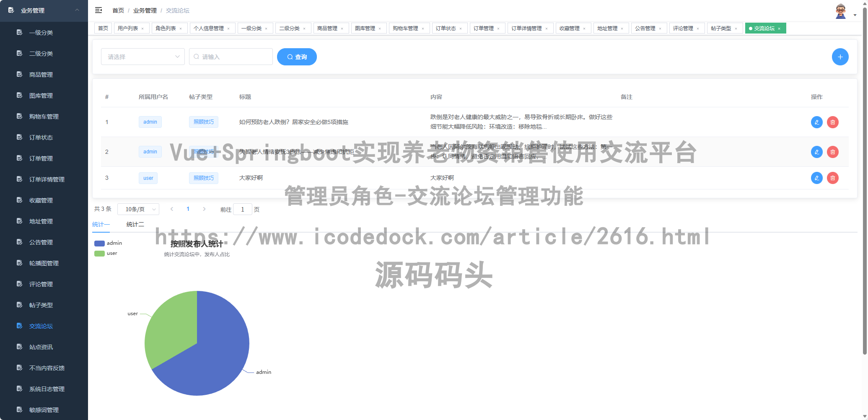Navigate to 首页 via the breadcrumb link

(117, 10)
